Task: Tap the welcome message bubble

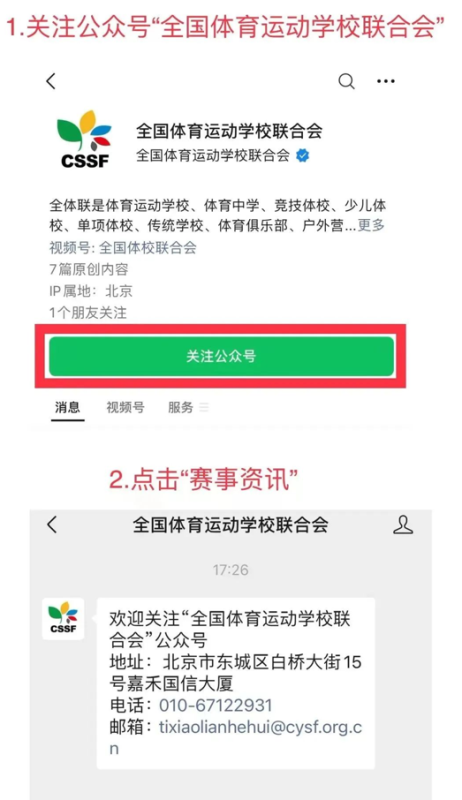Action: point(236,683)
